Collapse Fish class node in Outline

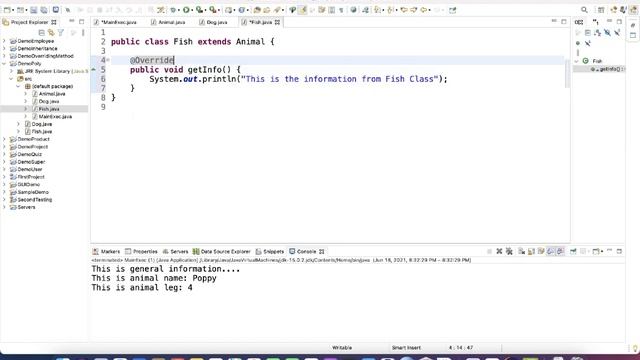coord(576,61)
